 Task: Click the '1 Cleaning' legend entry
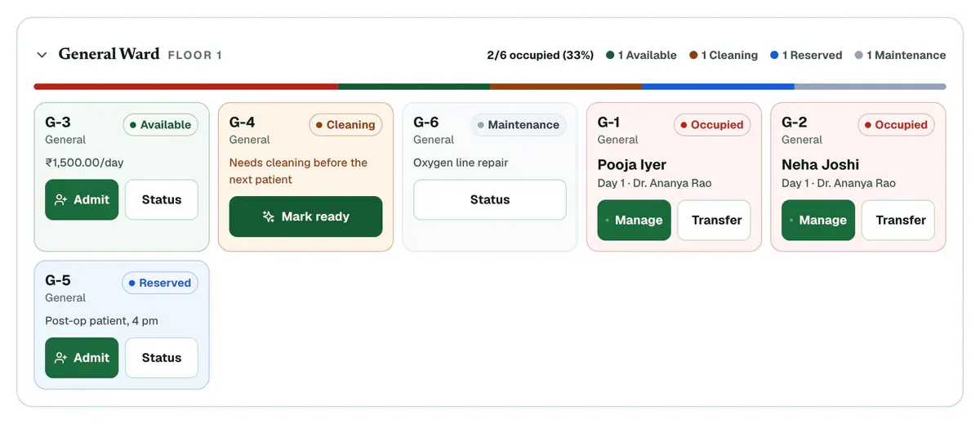[x=724, y=56]
